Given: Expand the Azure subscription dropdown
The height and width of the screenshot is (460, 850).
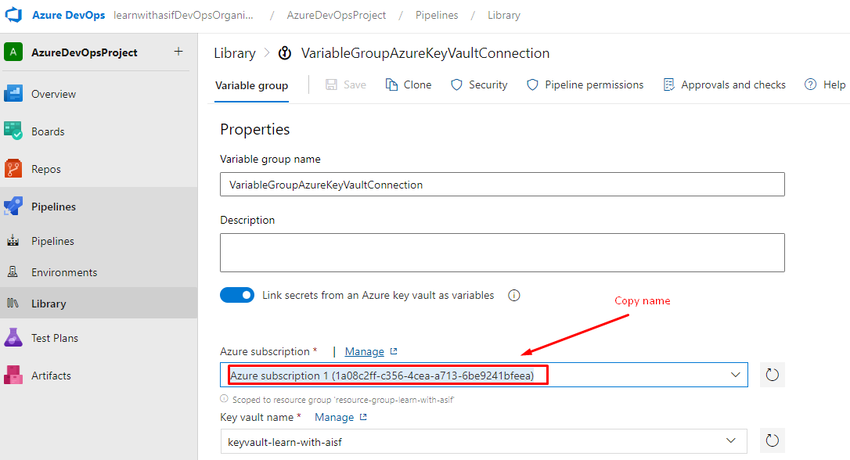Looking at the screenshot, I should point(736,375).
